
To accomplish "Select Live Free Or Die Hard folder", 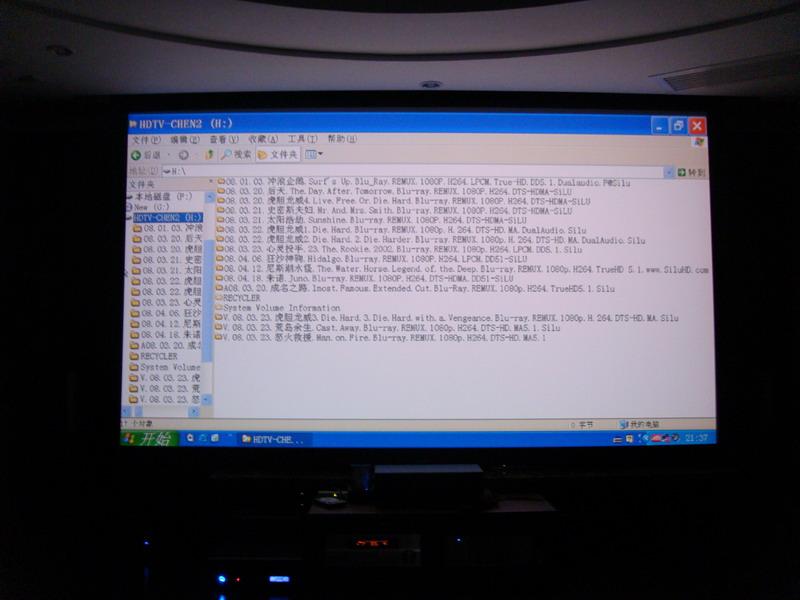I will pos(404,202).
